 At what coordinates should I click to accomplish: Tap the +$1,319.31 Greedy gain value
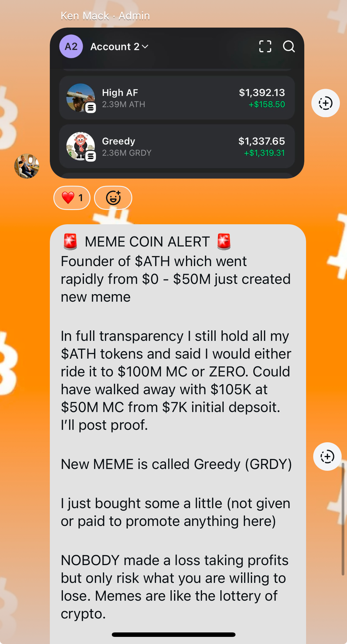(x=264, y=153)
